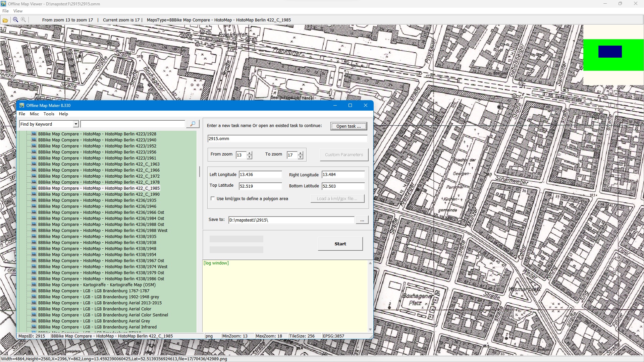Click the blue rectangle in overview minimap

[x=610, y=52]
